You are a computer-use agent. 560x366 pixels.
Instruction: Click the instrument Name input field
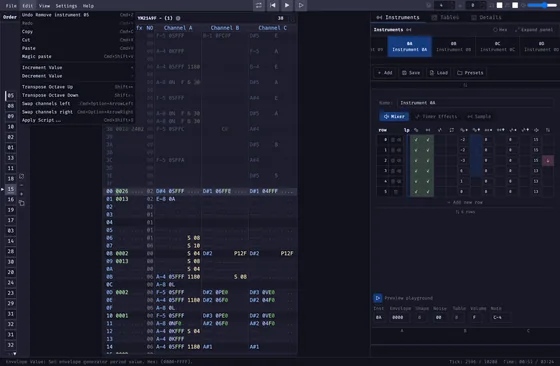pos(475,103)
